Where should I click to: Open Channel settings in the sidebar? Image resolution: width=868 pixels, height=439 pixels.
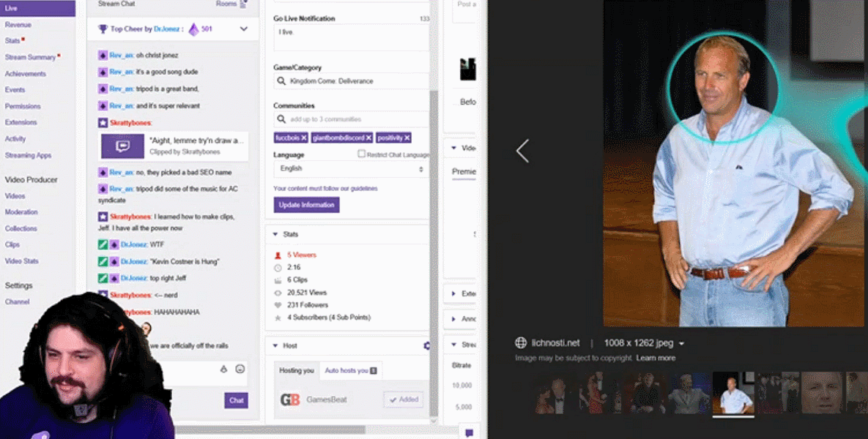coord(17,302)
